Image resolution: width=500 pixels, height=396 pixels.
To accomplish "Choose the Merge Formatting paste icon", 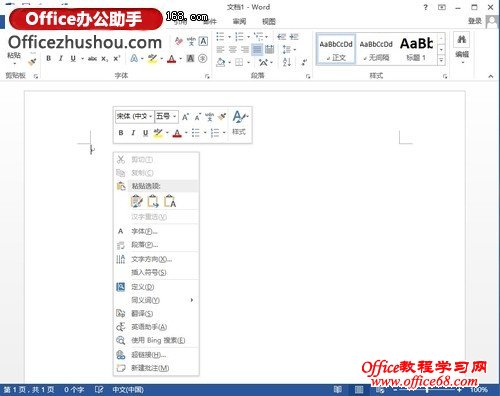I will (153, 201).
